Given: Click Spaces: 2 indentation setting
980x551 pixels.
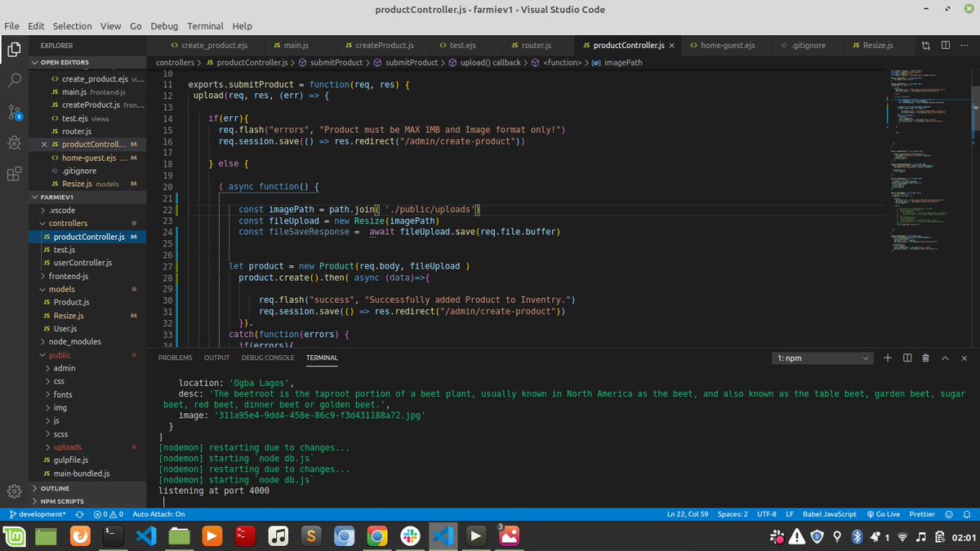Looking at the screenshot, I should coord(733,514).
